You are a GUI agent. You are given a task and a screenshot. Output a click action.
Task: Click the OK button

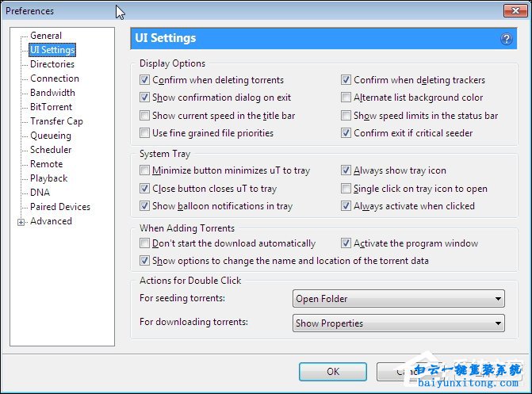point(332,371)
